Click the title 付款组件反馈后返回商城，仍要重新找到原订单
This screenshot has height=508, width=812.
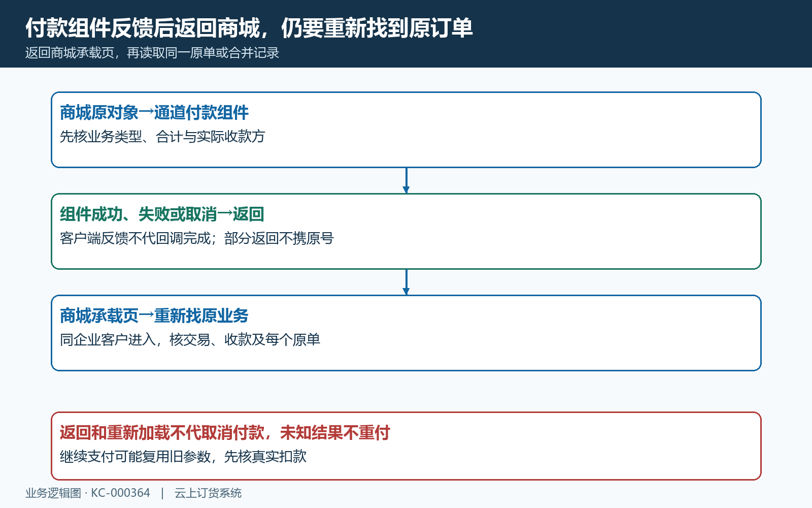(x=249, y=28)
